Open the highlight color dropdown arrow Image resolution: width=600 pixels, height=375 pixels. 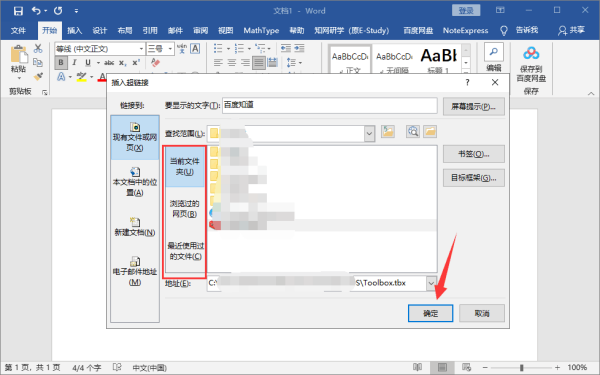click(x=91, y=77)
